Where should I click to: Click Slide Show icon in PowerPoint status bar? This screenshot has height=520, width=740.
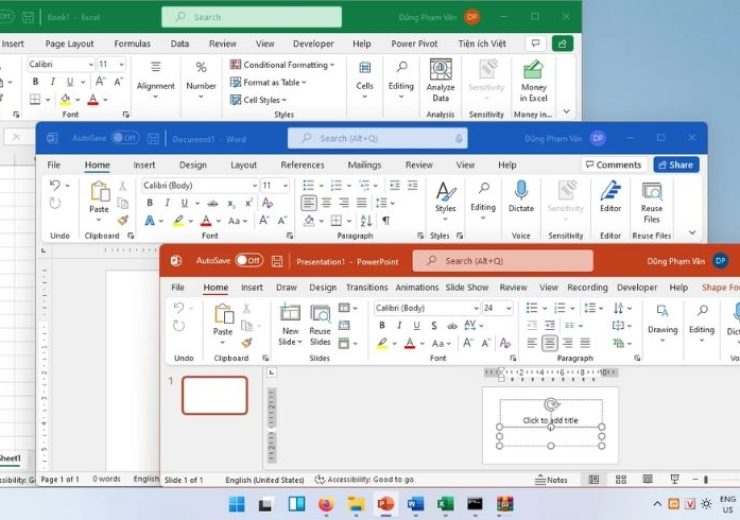(675, 479)
